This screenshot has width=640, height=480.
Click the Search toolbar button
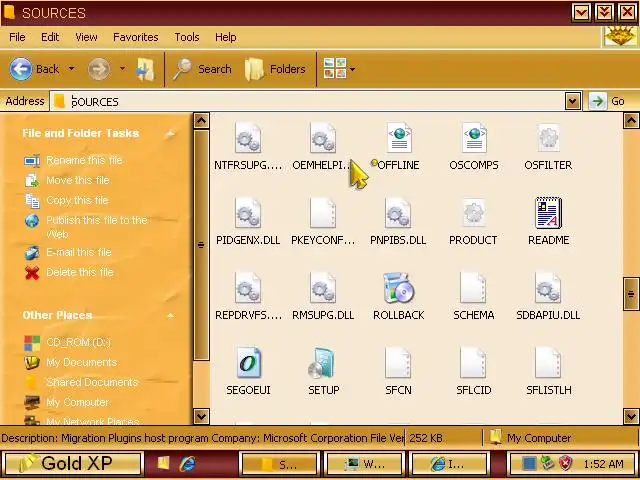pos(202,69)
